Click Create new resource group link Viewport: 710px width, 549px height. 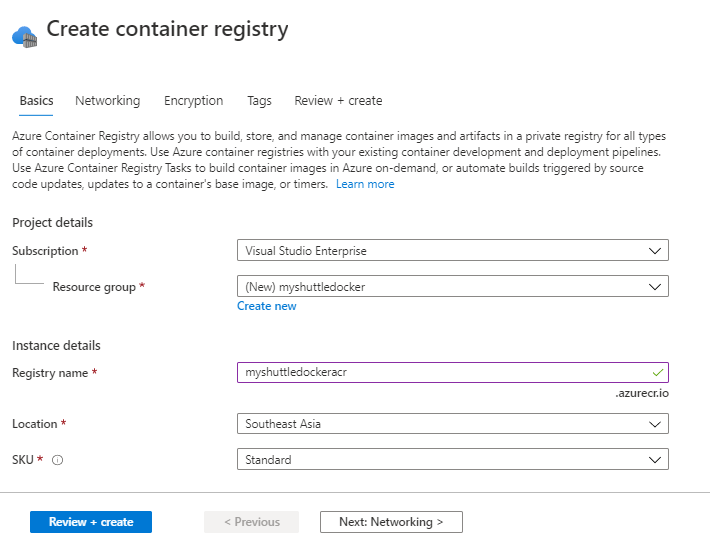coord(267,306)
